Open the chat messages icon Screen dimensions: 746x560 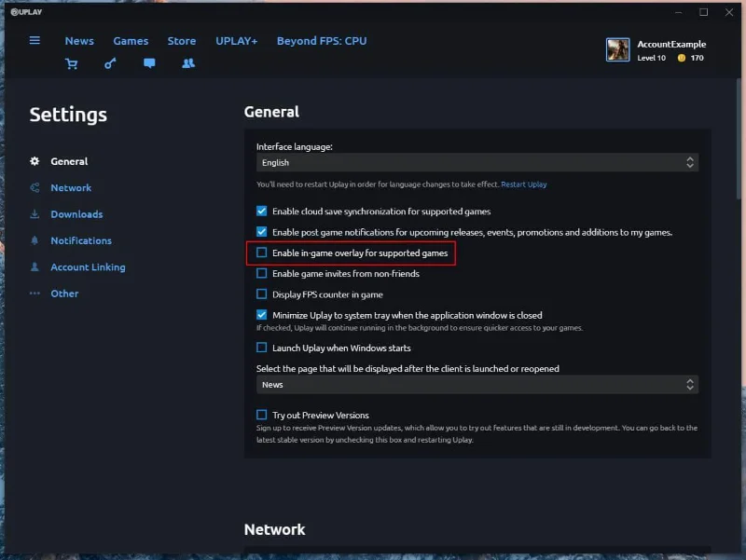click(149, 63)
